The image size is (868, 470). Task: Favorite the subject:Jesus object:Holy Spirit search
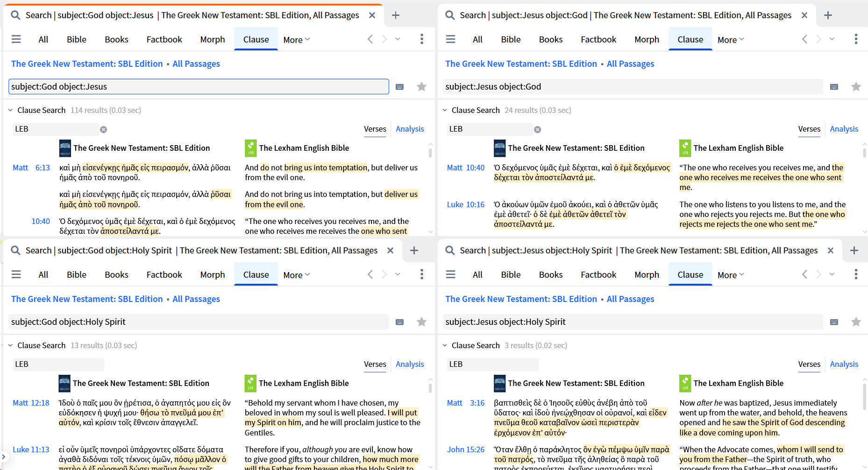[x=856, y=322]
